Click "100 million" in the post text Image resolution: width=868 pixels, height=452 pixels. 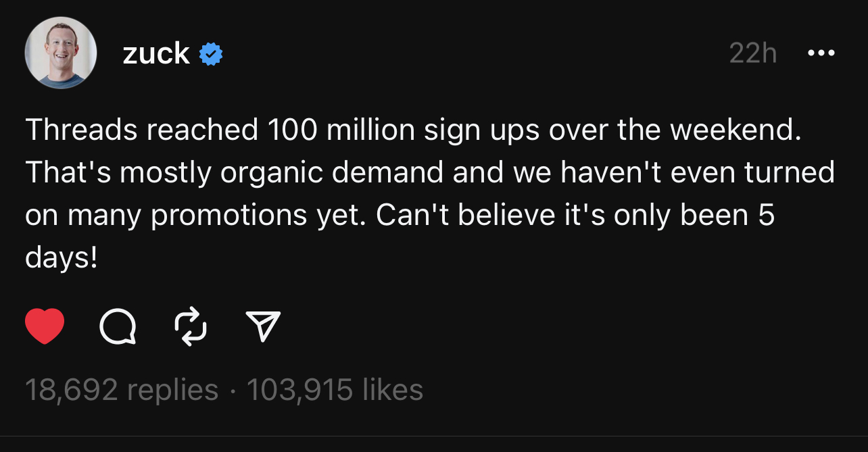(342, 130)
